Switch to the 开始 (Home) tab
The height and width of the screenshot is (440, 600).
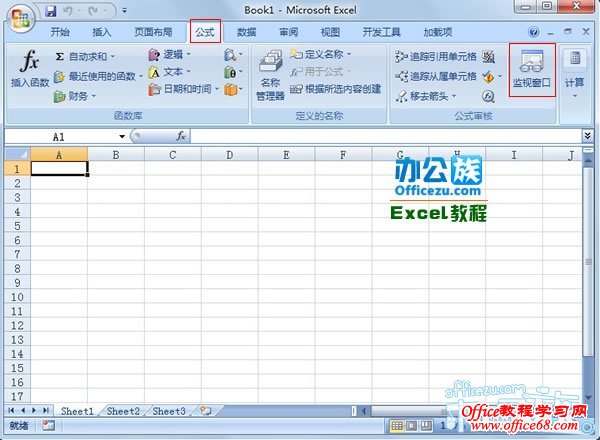(60, 32)
